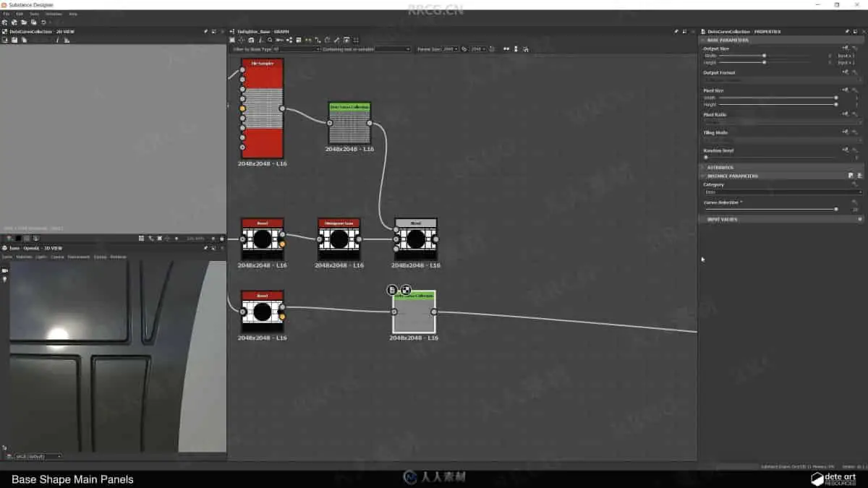
Task: Click the preset icon in Instance Parameters header
Action: tap(851, 176)
